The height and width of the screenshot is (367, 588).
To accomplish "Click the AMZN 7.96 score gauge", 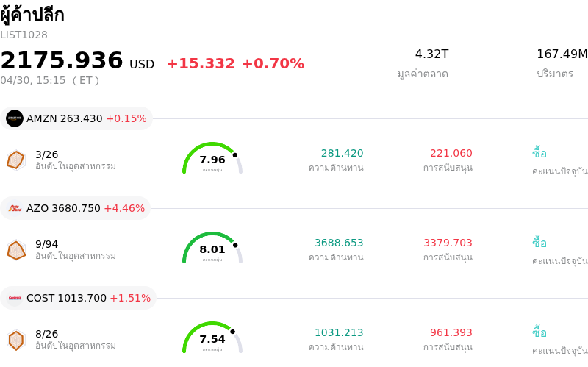I will coord(212,159).
